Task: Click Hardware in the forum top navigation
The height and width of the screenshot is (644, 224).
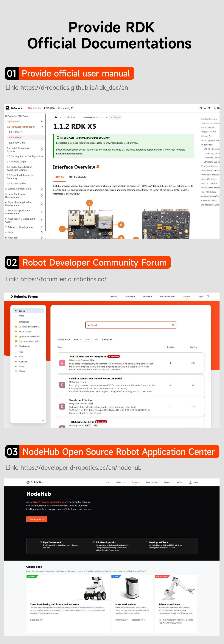Action: (130, 296)
